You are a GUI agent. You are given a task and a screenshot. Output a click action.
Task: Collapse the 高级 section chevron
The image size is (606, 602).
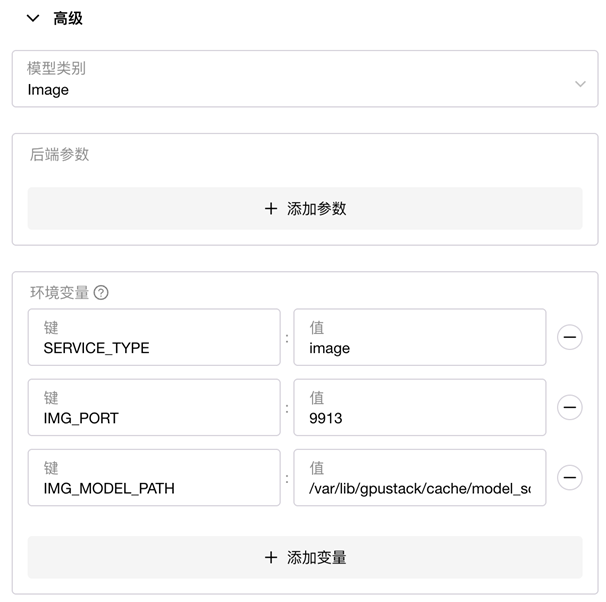point(33,18)
